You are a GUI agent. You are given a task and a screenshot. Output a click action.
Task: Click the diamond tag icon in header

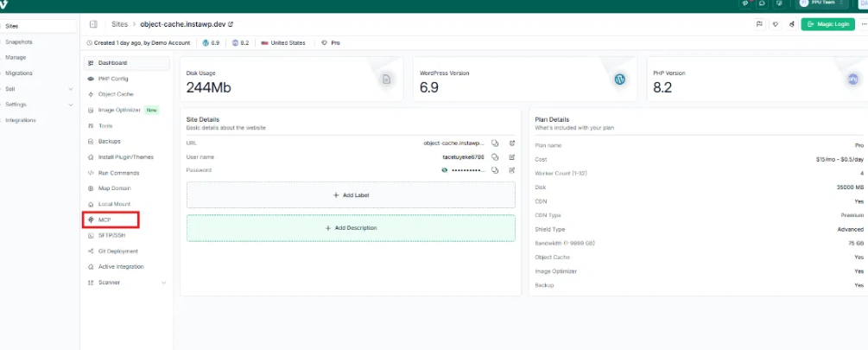tap(776, 24)
